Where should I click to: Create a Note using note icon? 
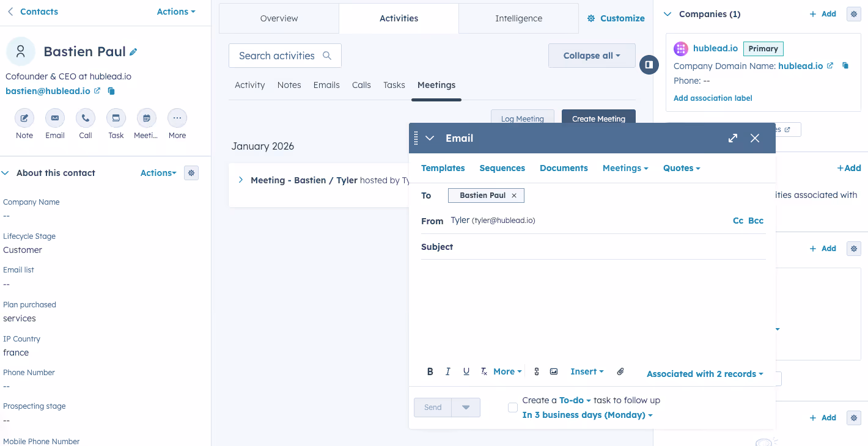click(x=24, y=118)
